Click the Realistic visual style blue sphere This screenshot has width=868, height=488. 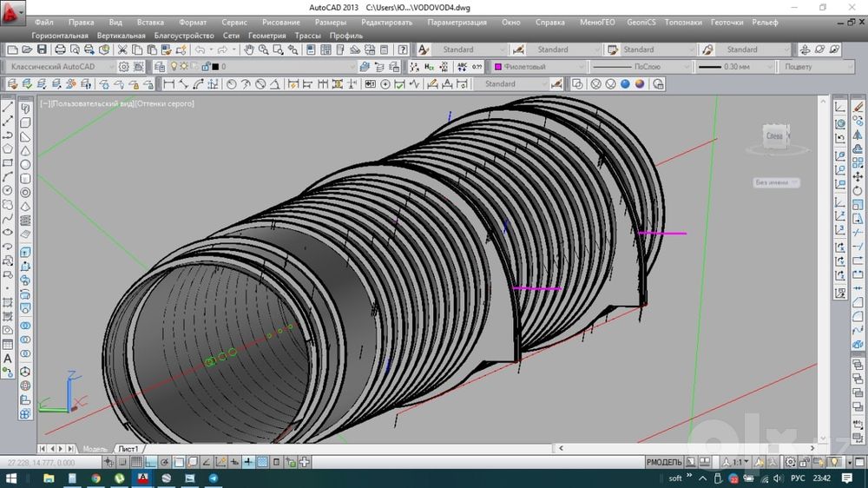click(x=625, y=84)
